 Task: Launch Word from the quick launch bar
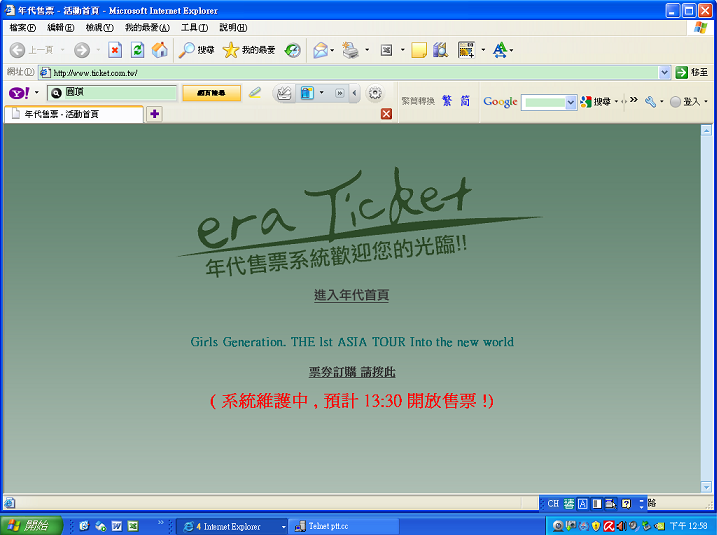117,526
